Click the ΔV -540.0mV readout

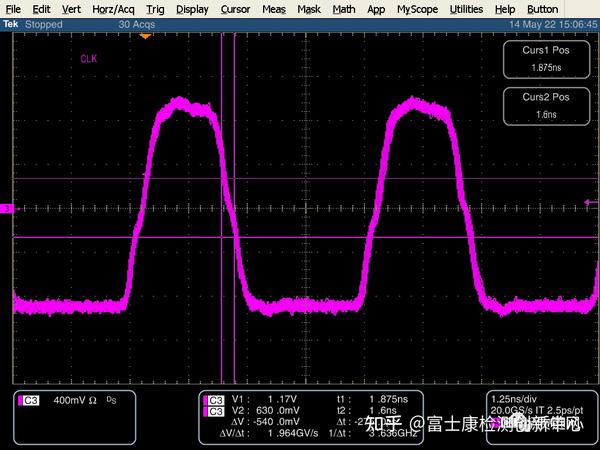tap(266, 422)
